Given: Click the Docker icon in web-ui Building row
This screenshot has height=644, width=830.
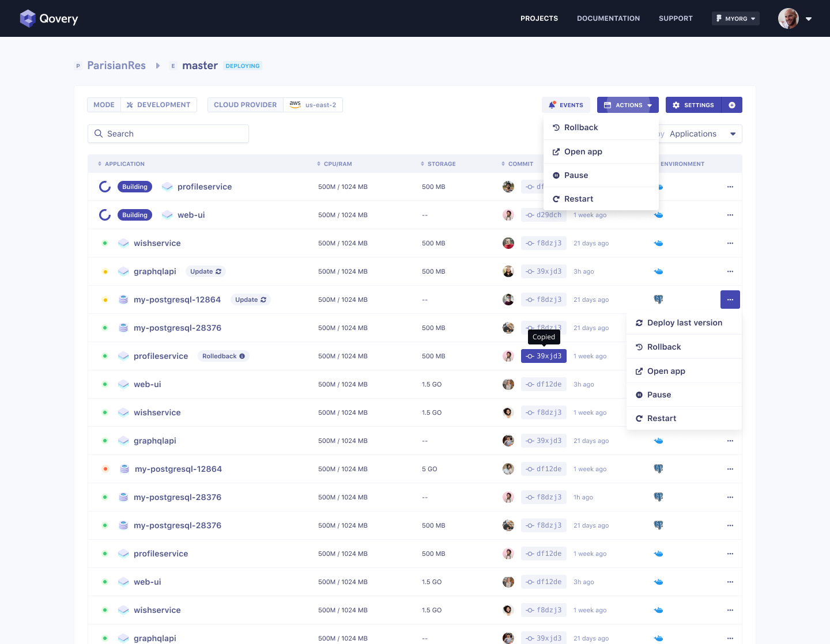Looking at the screenshot, I should [658, 215].
